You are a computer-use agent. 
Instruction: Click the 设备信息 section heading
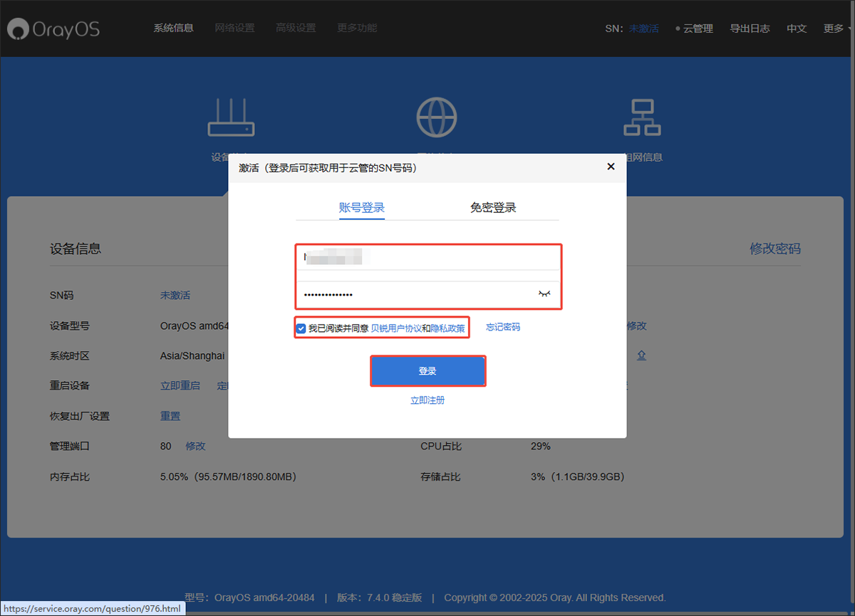pyautogui.click(x=76, y=249)
